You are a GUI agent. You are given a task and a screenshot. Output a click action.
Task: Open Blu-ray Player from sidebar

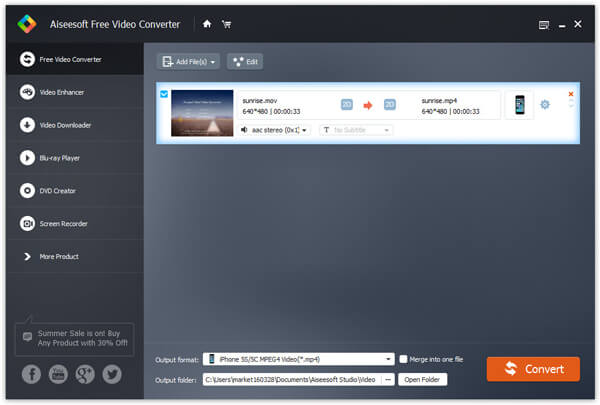(75, 158)
